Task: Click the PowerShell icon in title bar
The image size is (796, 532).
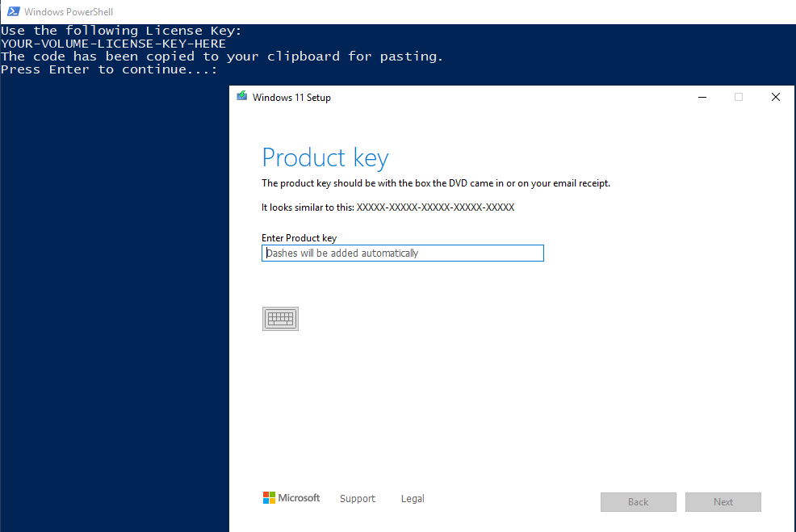Action: [x=13, y=11]
